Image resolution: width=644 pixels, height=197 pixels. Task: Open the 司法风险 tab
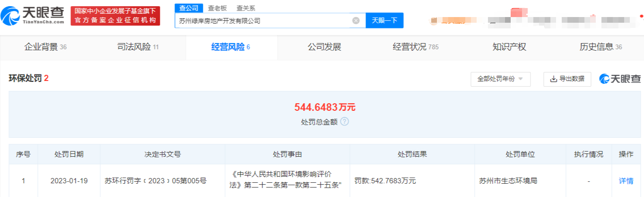pos(138,47)
